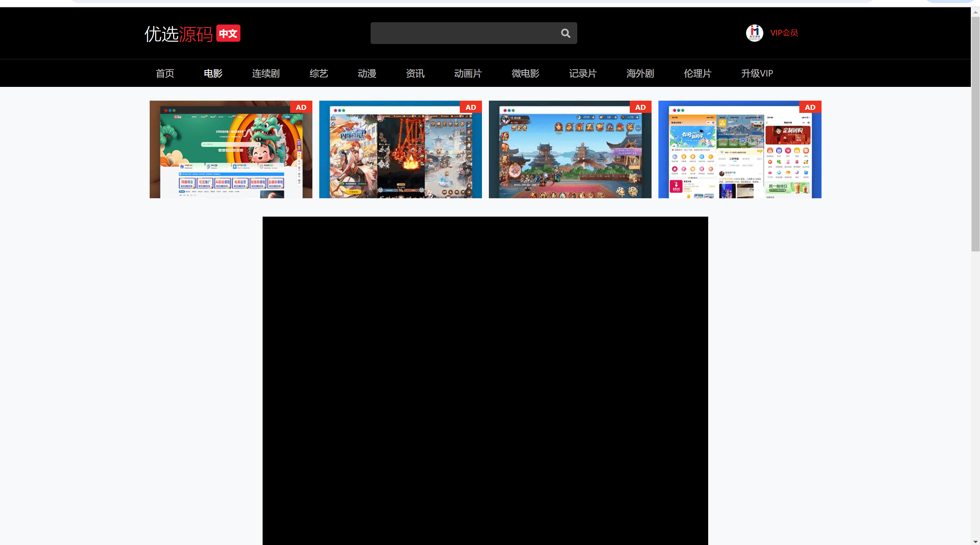Select the 电影 menu item

click(213, 73)
